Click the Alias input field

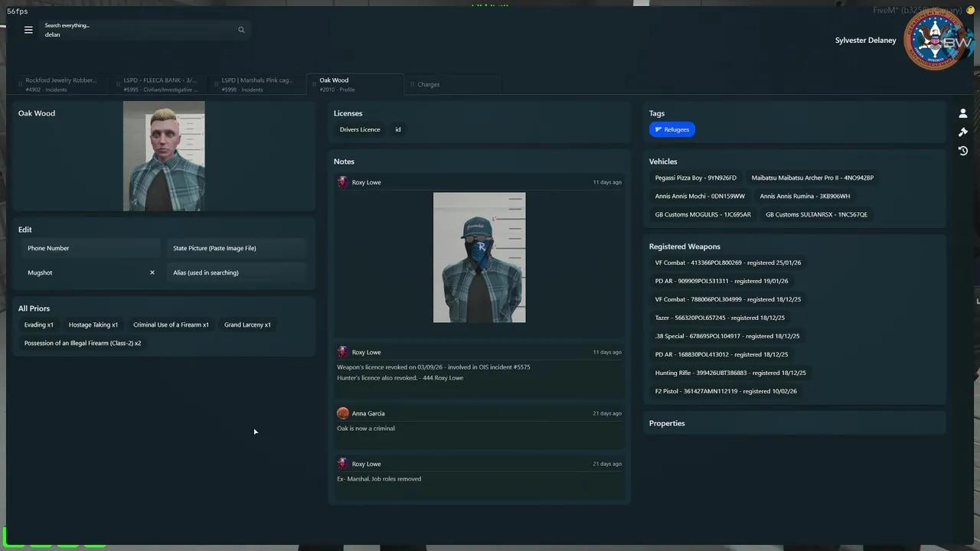point(236,272)
